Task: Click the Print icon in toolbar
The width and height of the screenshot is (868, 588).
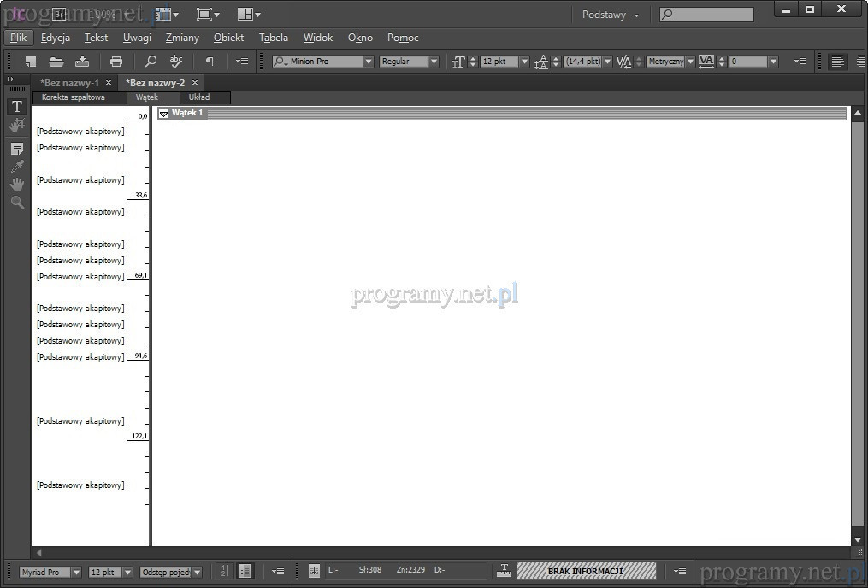Action: (116, 62)
